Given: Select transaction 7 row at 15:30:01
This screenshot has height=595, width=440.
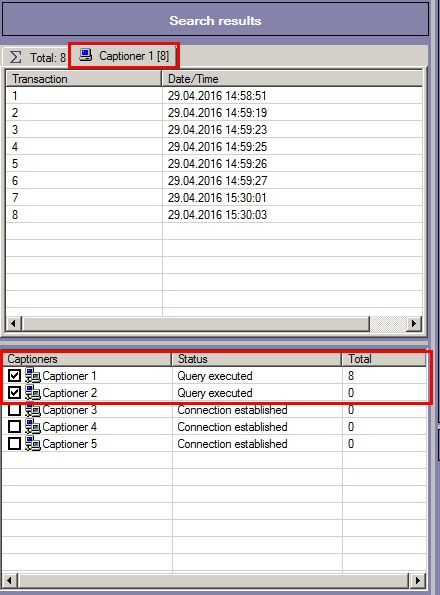Looking at the screenshot, I should point(214,198).
